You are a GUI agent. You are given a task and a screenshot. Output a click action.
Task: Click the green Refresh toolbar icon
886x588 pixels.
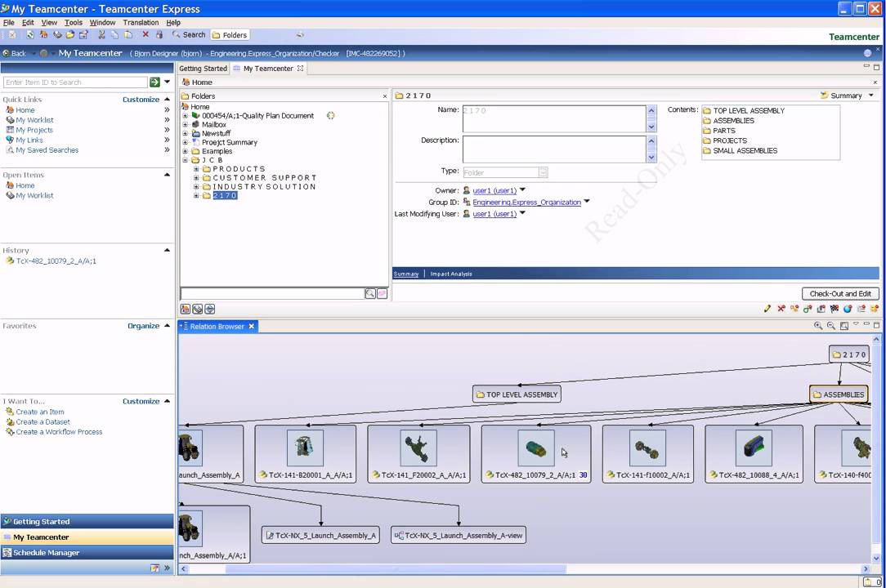point(30,34)
